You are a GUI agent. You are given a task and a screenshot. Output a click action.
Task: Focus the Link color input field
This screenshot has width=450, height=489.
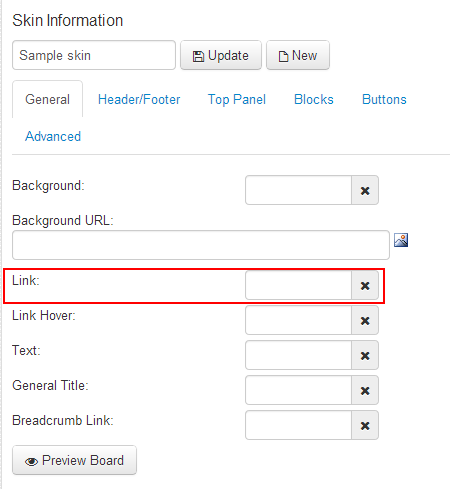[298, 285]
